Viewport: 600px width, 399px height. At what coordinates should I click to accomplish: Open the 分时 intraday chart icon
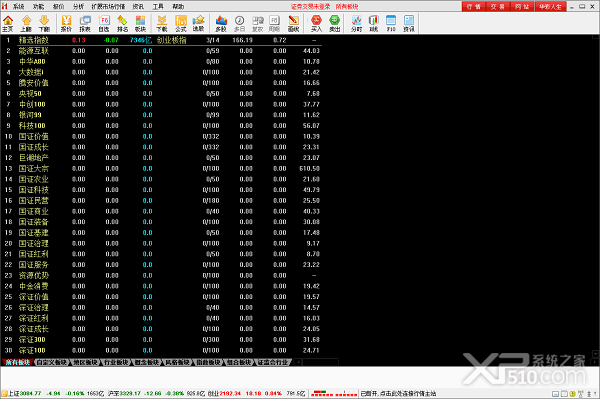coord(356,23)
